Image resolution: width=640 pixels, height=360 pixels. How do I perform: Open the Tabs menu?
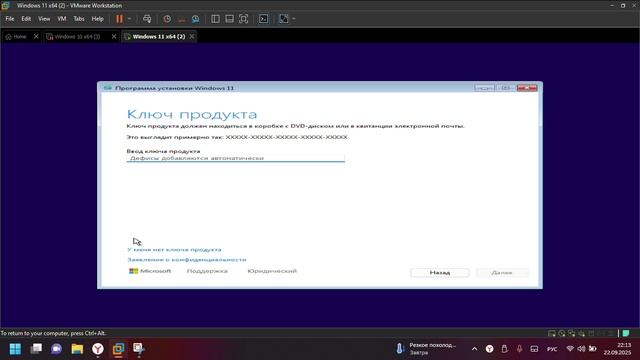79,19
